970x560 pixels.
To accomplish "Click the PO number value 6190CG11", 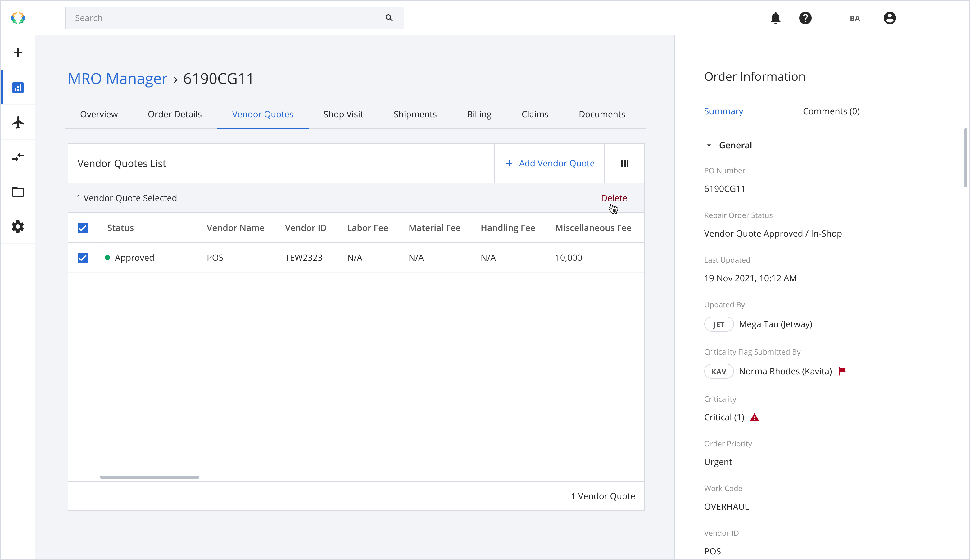I will click(x=725, y=189).
